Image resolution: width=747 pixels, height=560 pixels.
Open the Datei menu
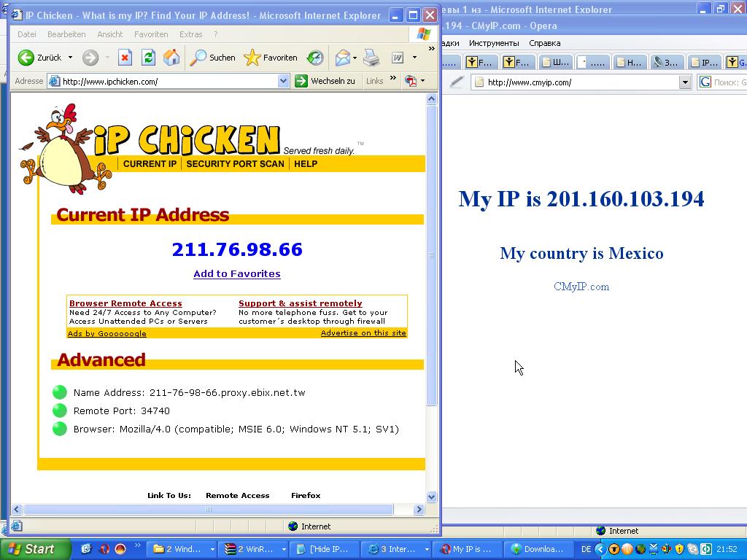[27, 34]
